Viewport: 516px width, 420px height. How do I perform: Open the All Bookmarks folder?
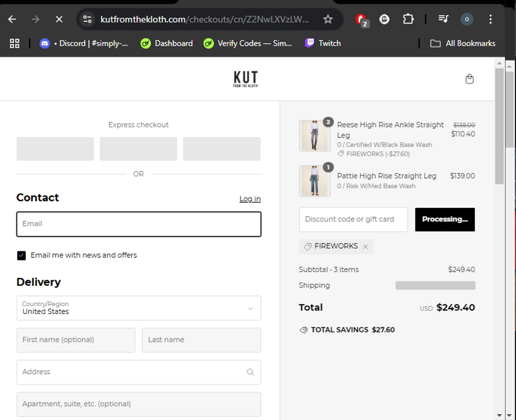click(x=463, y=43)
